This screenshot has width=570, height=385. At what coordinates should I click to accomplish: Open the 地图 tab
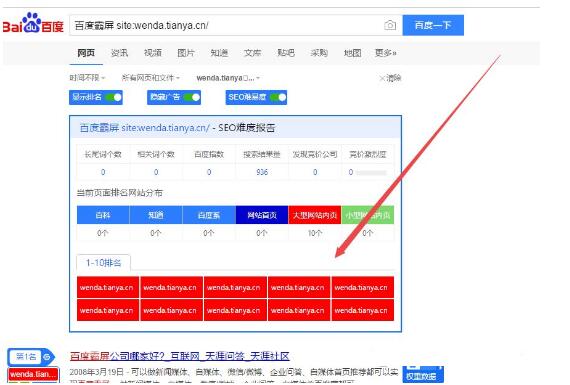click(x=352, y=53)
